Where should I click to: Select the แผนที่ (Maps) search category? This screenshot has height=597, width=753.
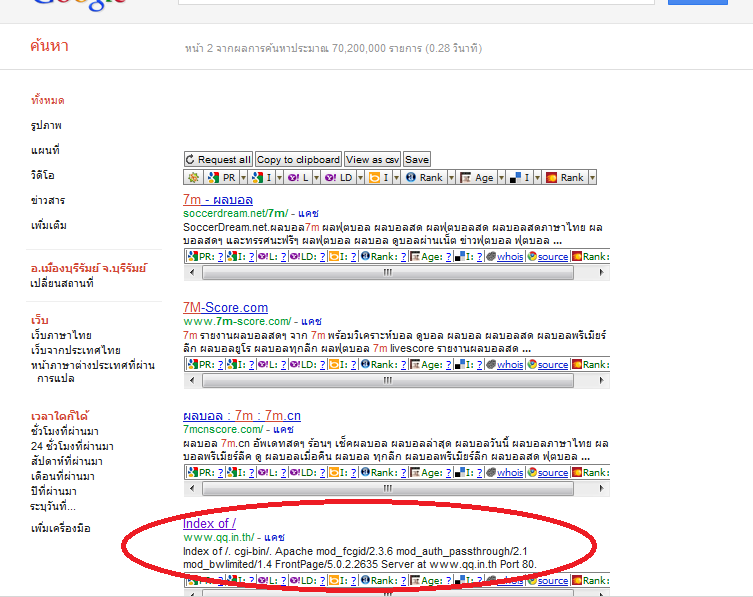point(45,150)
